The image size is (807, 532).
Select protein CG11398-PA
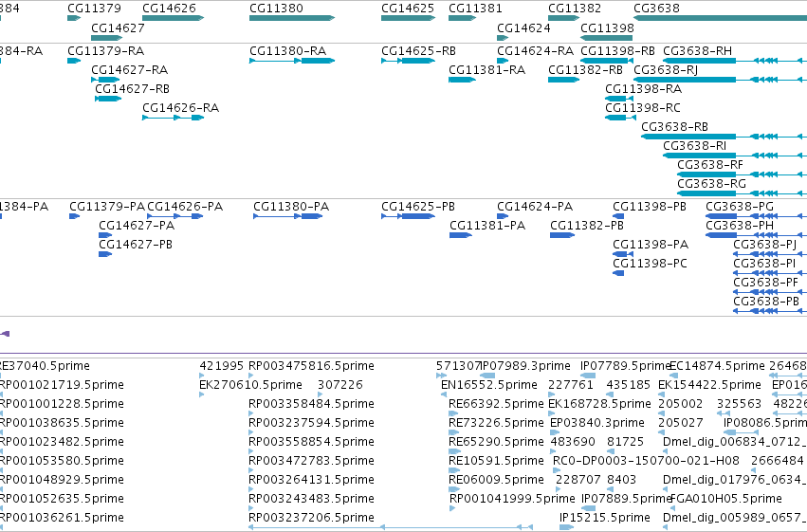pyautogui.click(x=623, y=254)
